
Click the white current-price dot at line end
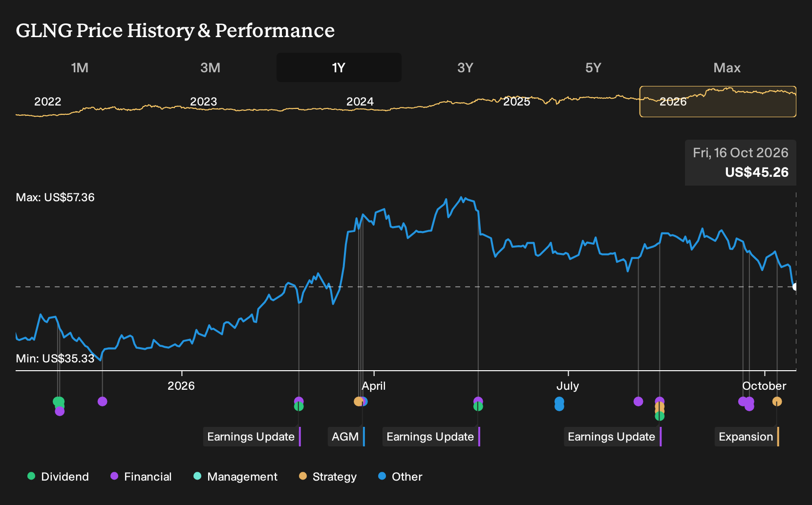[x=795, y=287]
